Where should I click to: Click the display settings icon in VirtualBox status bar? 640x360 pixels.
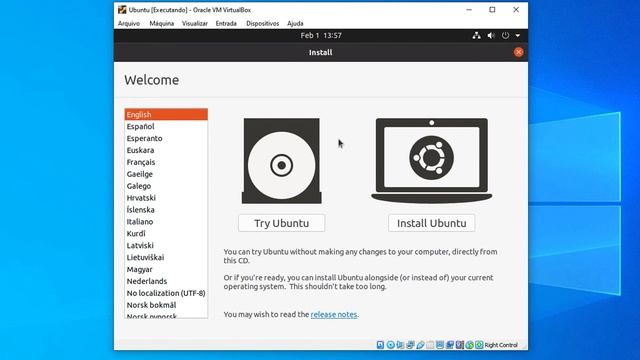tap(440, 345)
